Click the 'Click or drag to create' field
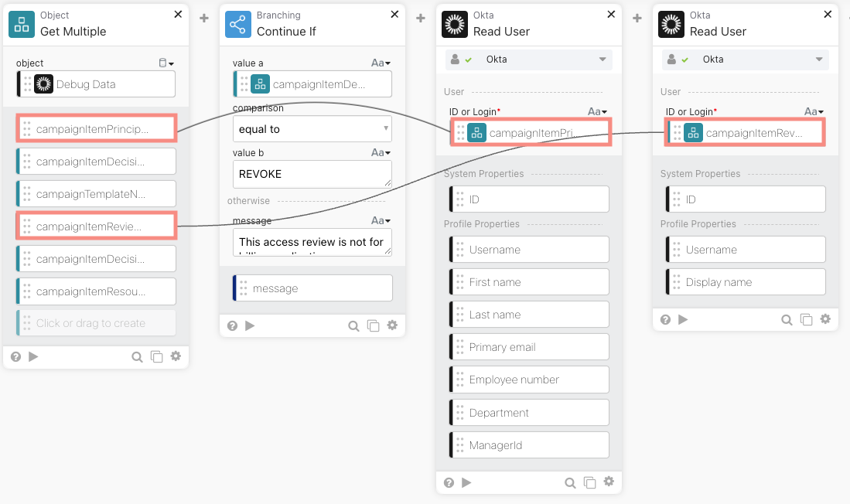The width and height of the screenshot is (850, 504). click(97, 323)
